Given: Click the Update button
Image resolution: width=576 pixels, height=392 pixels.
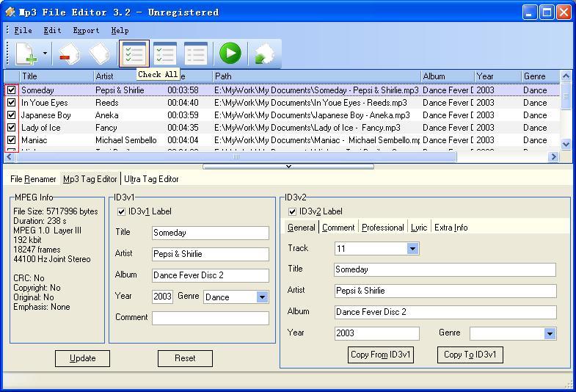Looking at the screenshot, I should click(82, 358).
